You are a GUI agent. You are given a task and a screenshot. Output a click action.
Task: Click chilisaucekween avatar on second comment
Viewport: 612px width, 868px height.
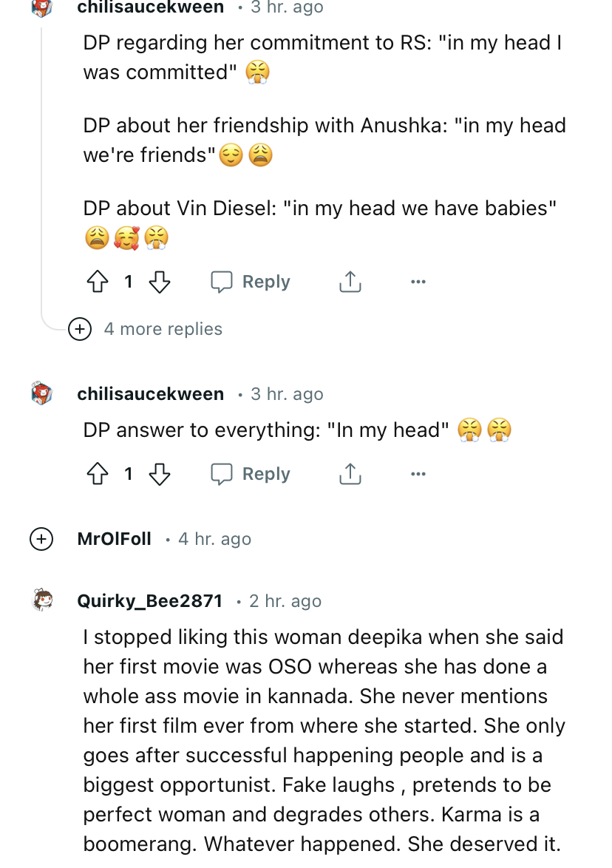click(x=42, y=393)
